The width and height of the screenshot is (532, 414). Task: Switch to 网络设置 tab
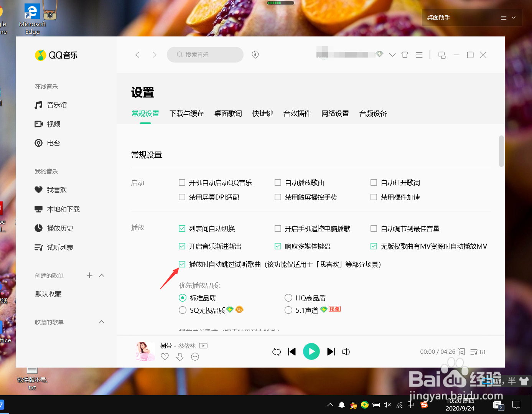point(335,113)
